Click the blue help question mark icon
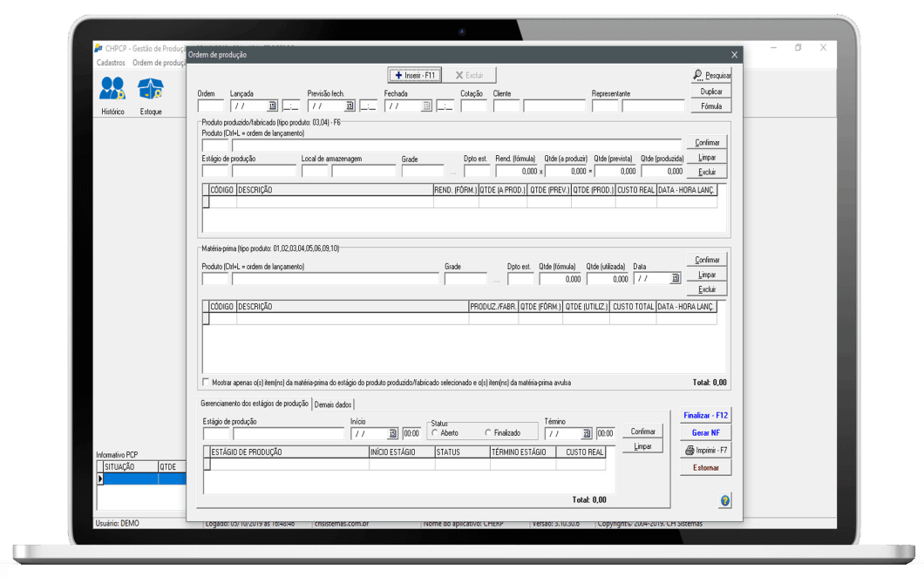Image resolution: width=924 pixels, height=577 pixels. 725,500
